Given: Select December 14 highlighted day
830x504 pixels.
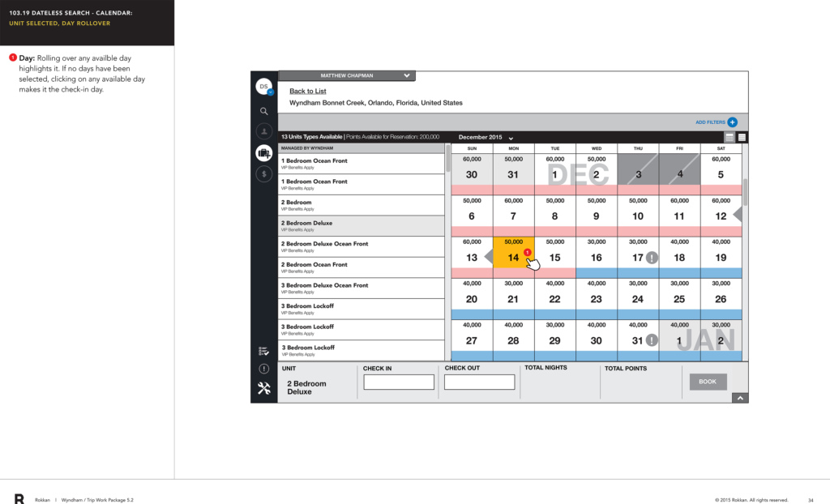Looking at the screenshot, I should (x=513, y=252).
